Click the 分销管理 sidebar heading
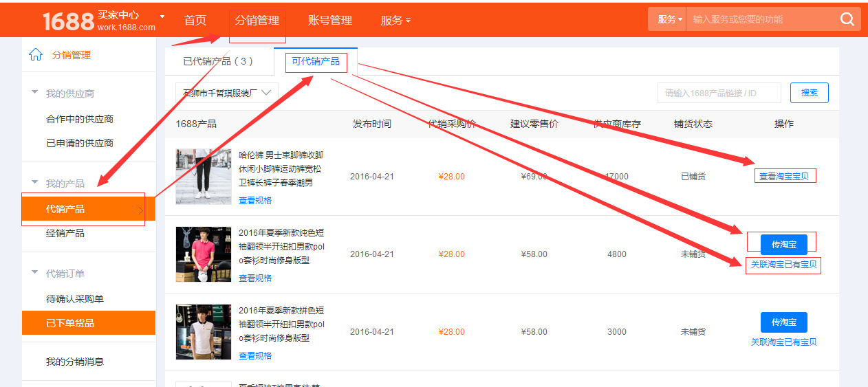 (x=72, y=55)
